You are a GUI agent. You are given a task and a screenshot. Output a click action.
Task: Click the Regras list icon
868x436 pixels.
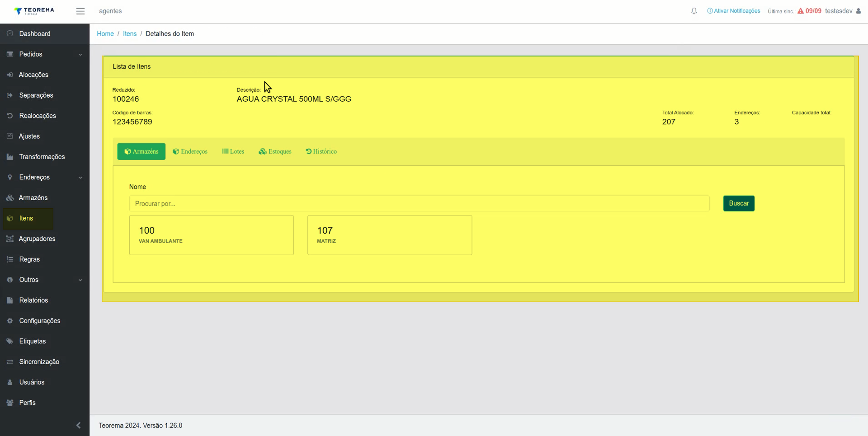point(10,259)
